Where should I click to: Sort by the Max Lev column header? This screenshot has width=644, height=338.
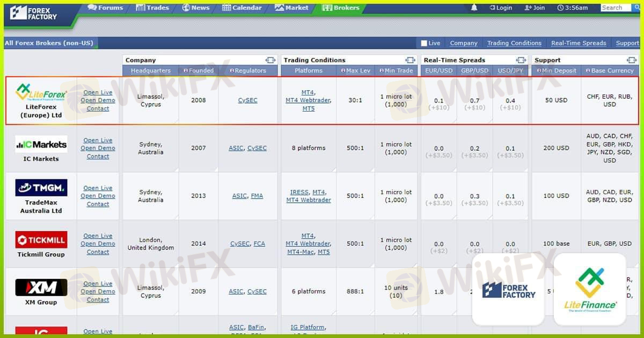pyautogui.click(x=355, y=71)
